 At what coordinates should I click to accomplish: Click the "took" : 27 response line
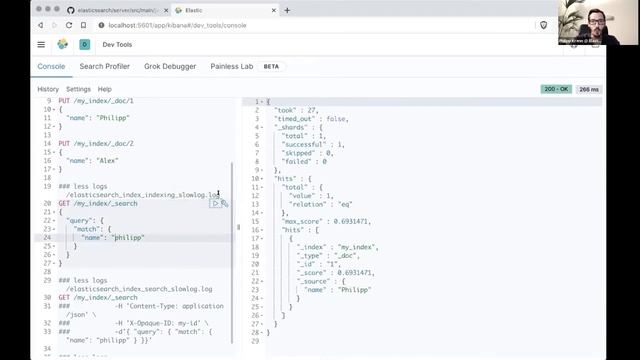tap(296, 110)
